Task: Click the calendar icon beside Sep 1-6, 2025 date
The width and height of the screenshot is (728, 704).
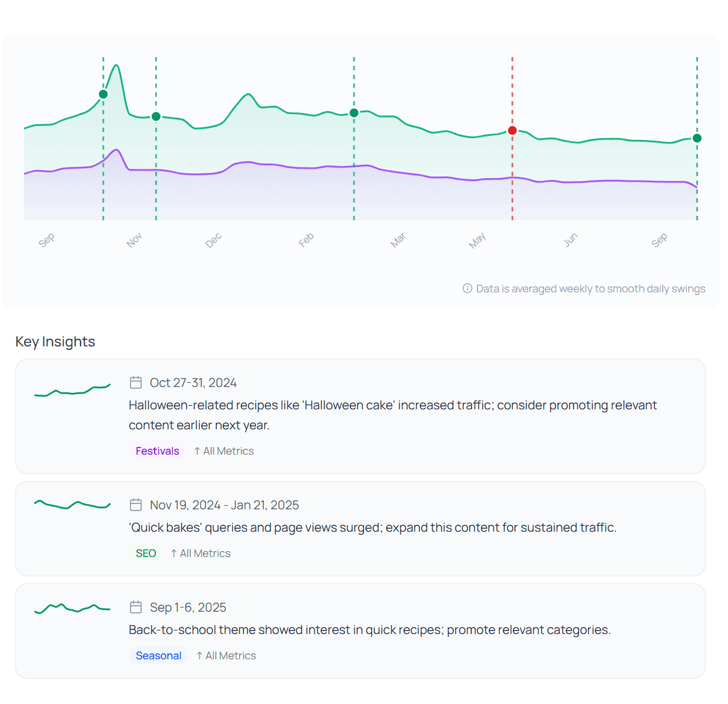Action: coord(136,607)
